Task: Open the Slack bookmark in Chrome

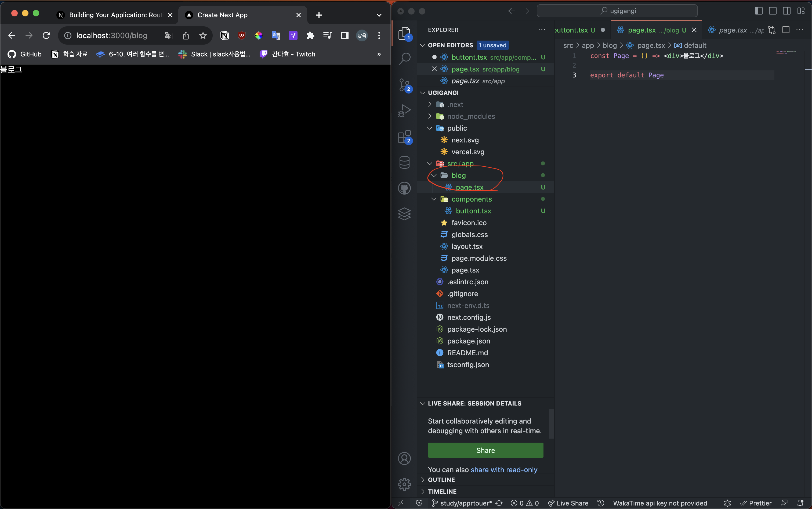Action: 215,54
